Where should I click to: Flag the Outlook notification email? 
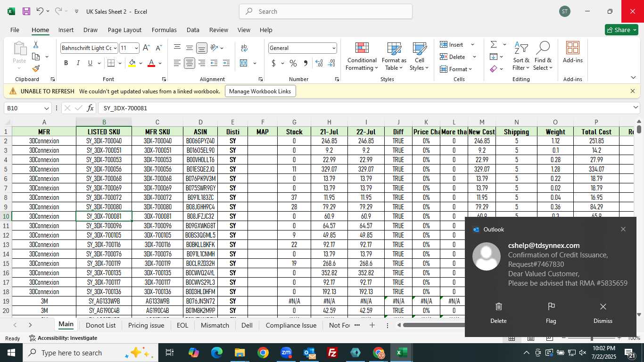pyautogui.click(x=551, y=313)
